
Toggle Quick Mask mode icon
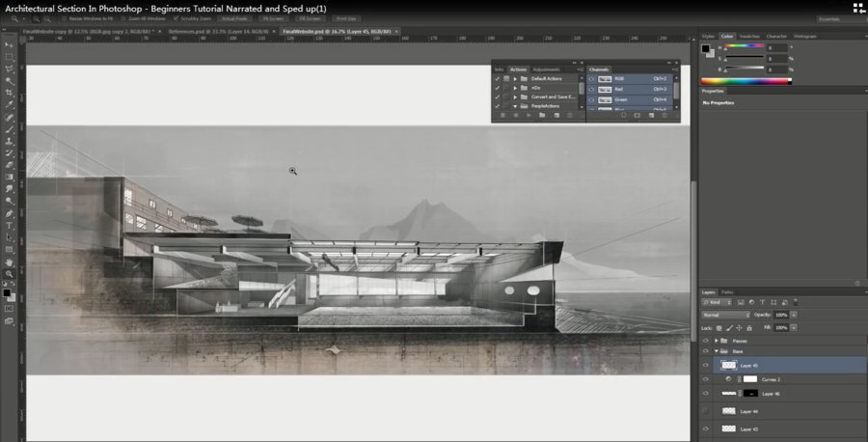(x=9, y=309)
